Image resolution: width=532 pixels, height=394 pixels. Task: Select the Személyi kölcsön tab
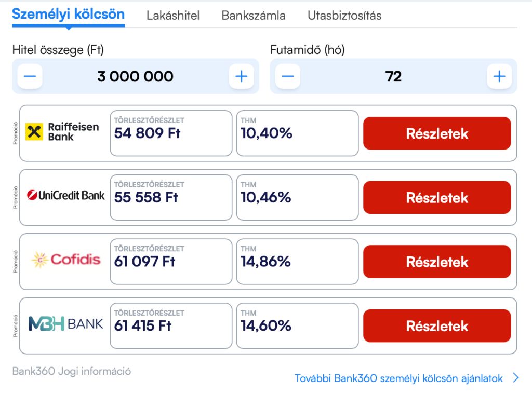68,15
